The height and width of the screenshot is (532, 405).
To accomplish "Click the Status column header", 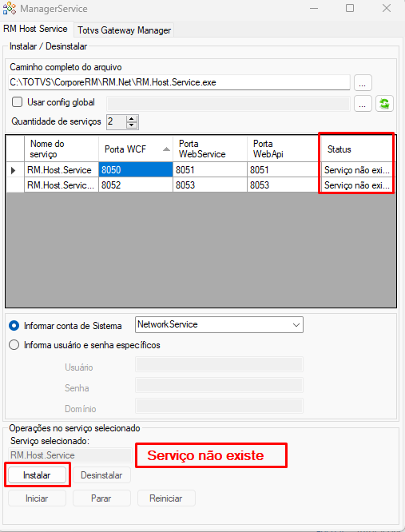I will 358,149.
